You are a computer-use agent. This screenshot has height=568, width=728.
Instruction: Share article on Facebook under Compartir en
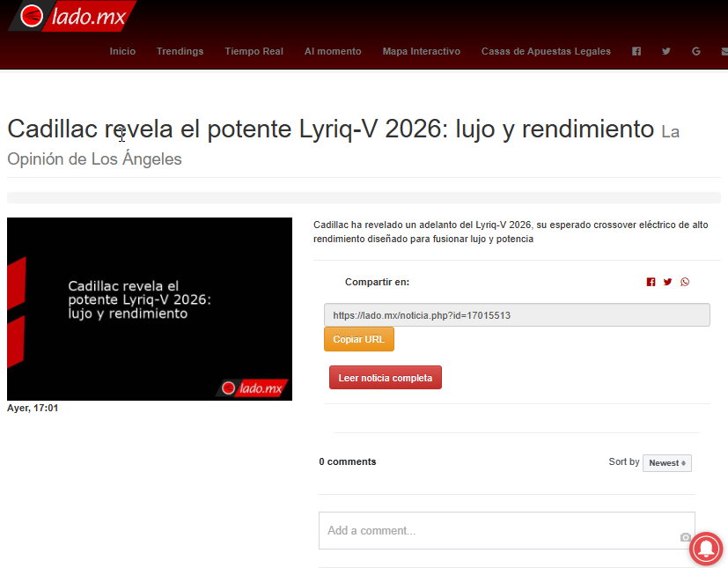tap(651, 282)
